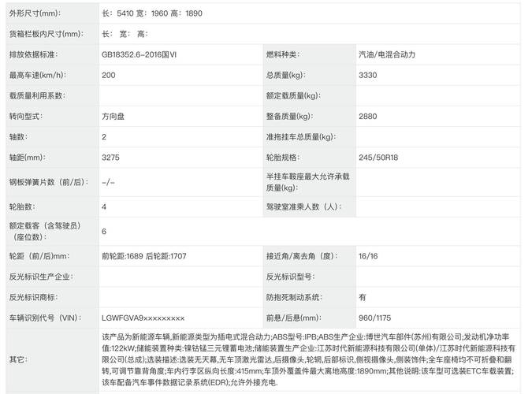The height and width of the screenshot is (394, 532).
Task: Click the 接近角/离去角(度) label
Action: point(302,256)
